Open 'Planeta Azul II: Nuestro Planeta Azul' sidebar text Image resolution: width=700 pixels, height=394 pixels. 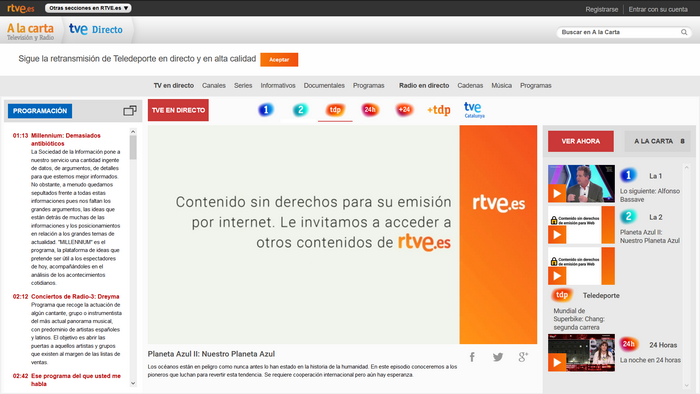click(x=650, y=236)
